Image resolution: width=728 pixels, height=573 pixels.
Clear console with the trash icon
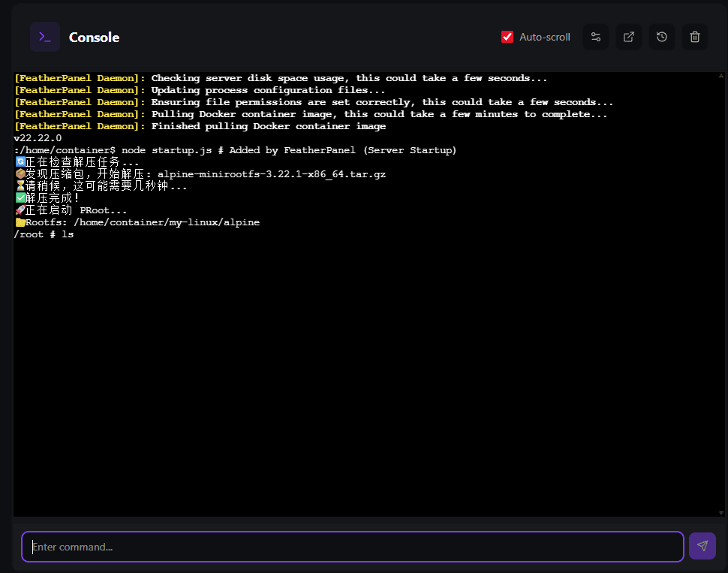[695, 37]
